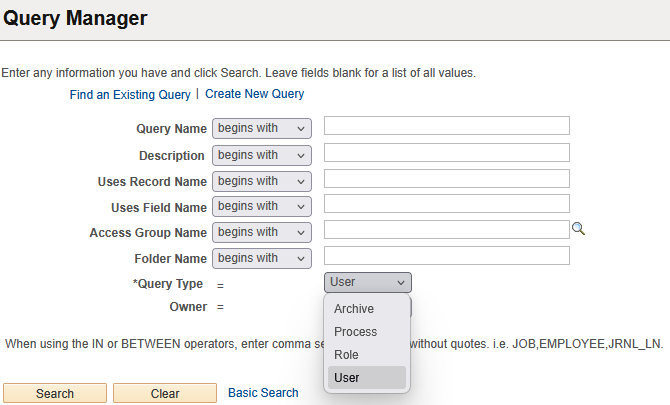This screenshot has width=670, height=405.
Task: Click into the Description text field
Action: (446, 152)
